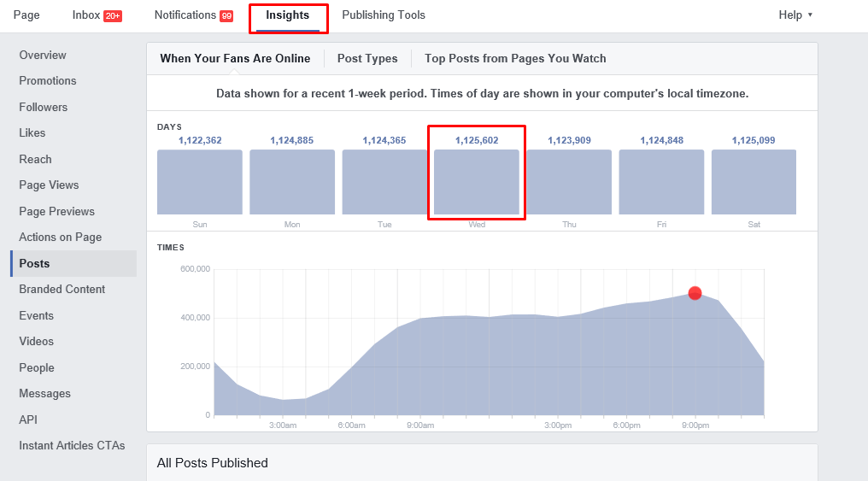Screen dimensions: 868x481
Task: Open the Followers insights section
Action: 44,108
